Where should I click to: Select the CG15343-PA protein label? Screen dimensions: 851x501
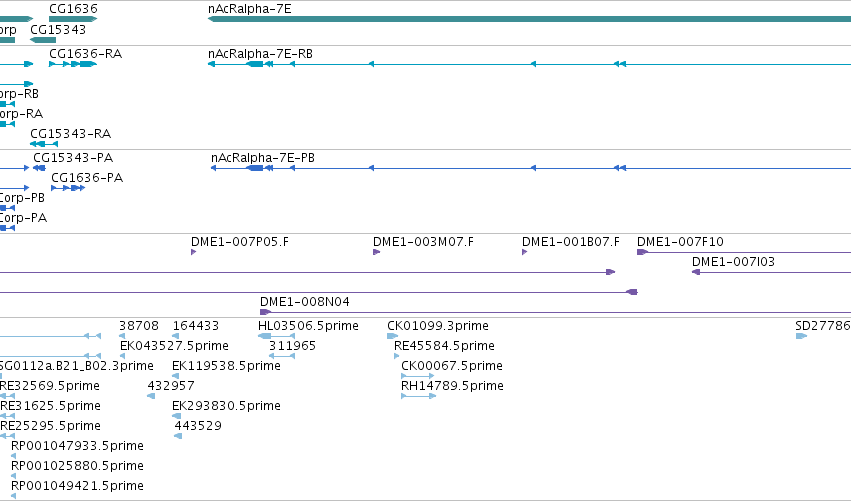(x=73, y=158)
